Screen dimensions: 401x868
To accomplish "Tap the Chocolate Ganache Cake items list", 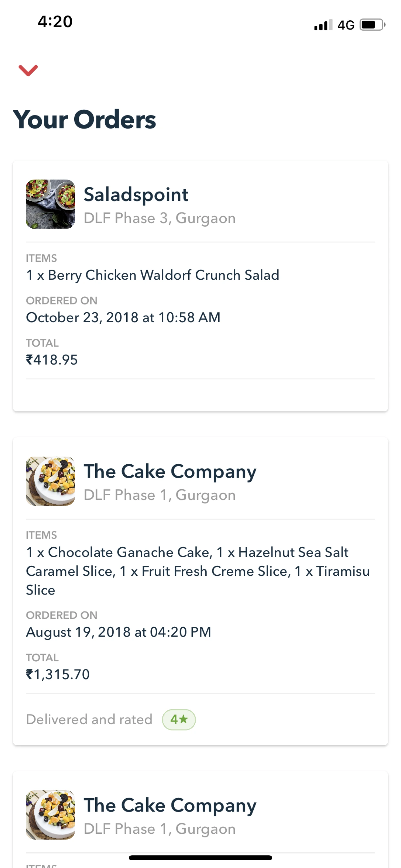I will coord(198,571).
